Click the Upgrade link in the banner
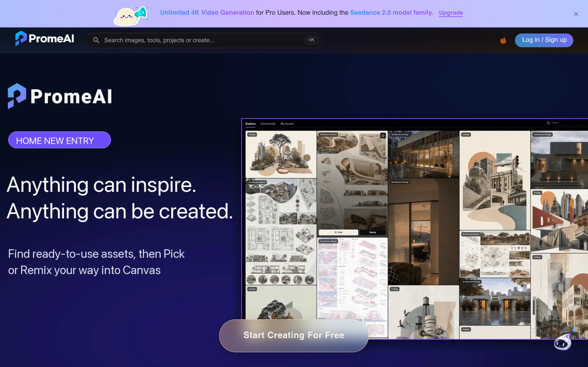 451,13
